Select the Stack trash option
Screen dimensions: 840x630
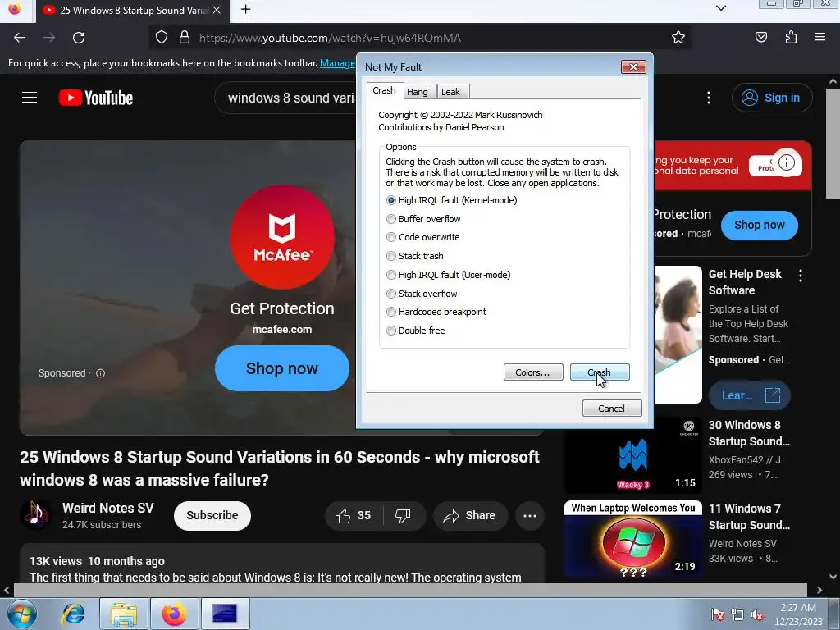coord(414,256)
